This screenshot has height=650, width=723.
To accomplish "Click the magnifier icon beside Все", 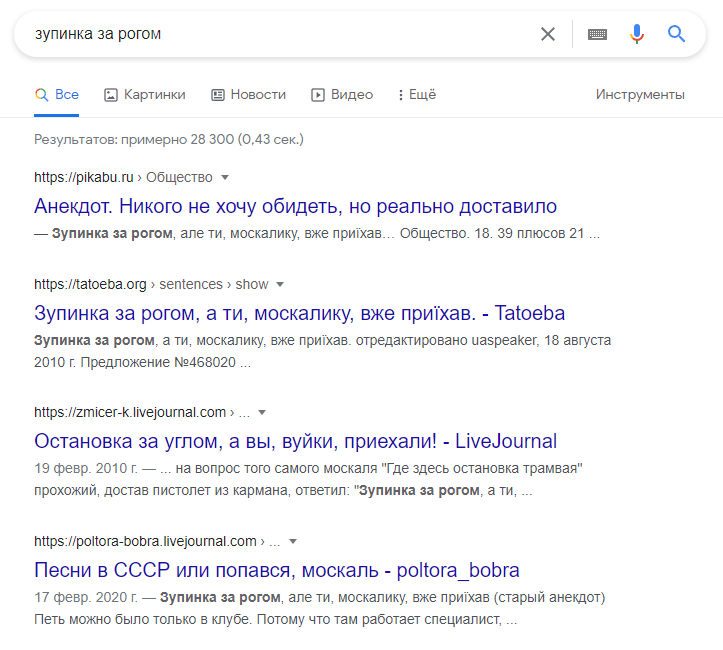I will pos(41,95).
